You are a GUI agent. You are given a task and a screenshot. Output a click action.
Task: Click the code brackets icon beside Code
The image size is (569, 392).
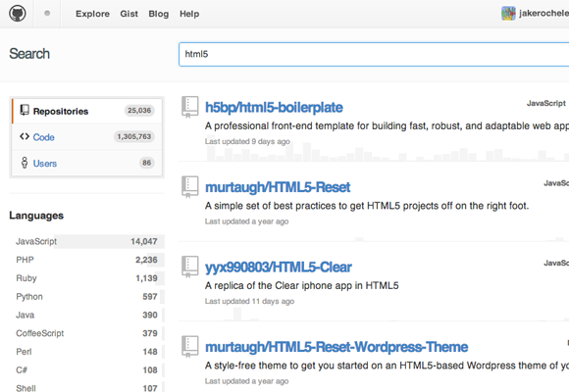(25, 136)
